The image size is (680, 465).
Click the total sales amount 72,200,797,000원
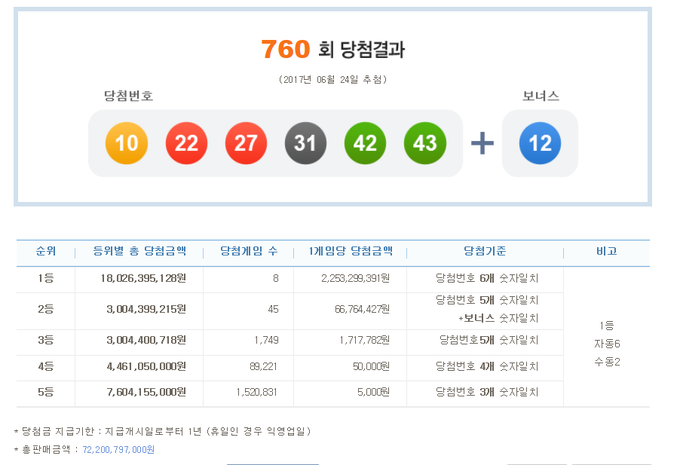pos(113,450)
